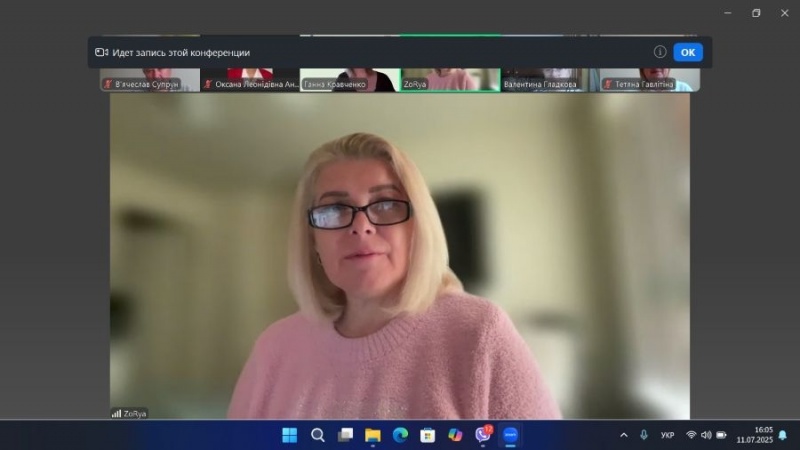The height and width of the screenshot is (450, 800).
Task: Open the Windows Start menu
Action: (289, 435)
